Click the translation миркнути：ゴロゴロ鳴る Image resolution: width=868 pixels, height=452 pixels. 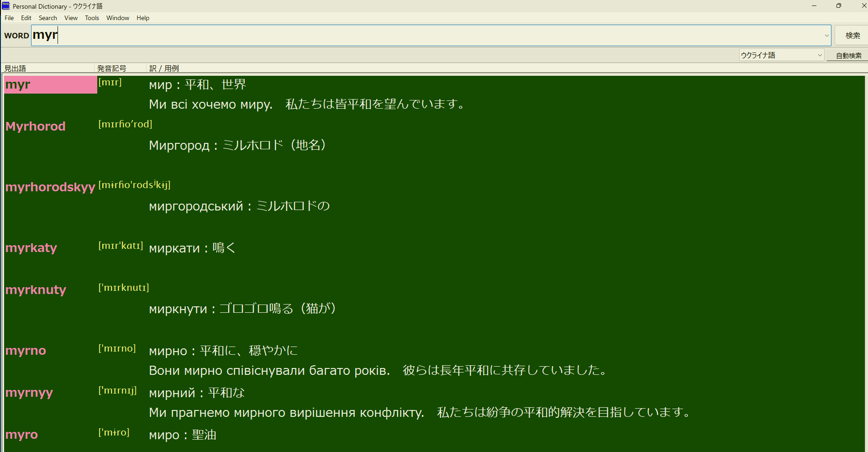click(243, 309)
